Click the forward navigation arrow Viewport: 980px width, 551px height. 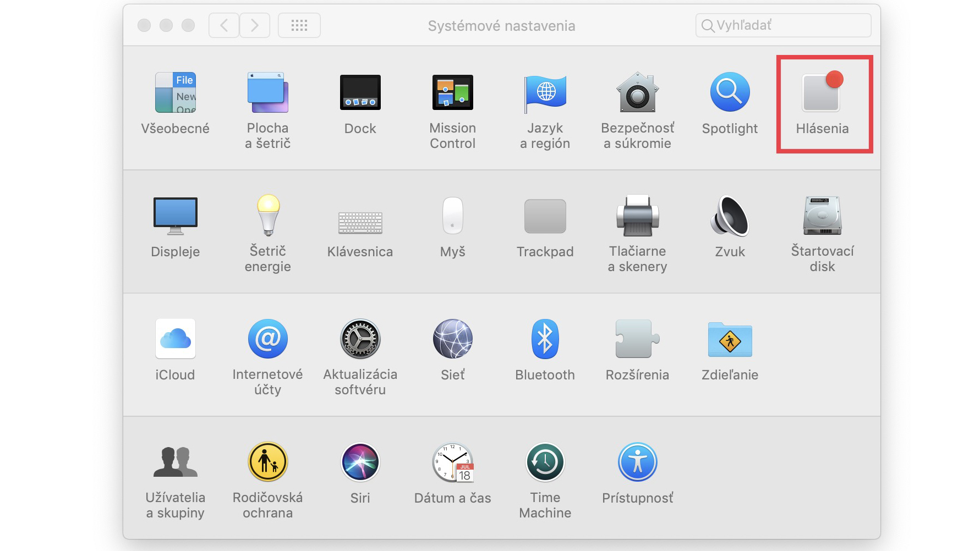tap(254, 25)
